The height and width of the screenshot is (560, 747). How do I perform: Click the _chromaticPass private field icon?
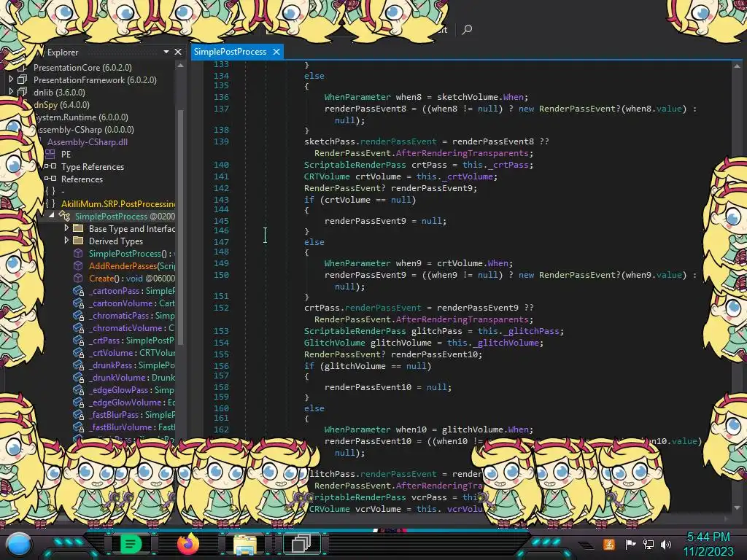coord(78,315)
